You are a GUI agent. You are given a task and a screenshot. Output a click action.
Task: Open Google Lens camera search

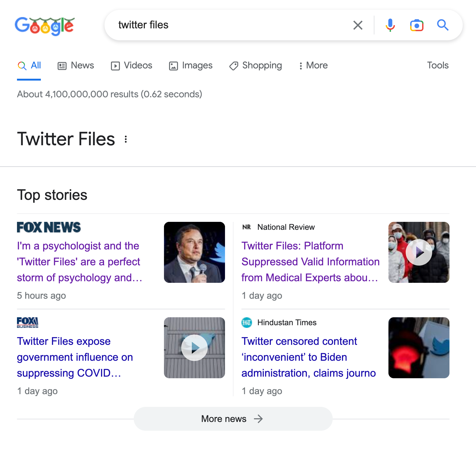point(417,25)
